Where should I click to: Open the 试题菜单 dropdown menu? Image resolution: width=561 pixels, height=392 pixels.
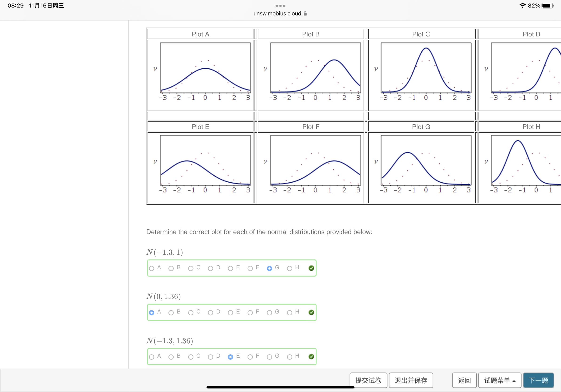coord(500,380)
